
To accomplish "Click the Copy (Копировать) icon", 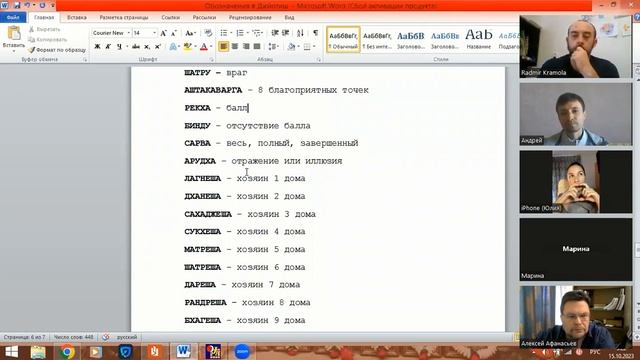I will (31, 40).
